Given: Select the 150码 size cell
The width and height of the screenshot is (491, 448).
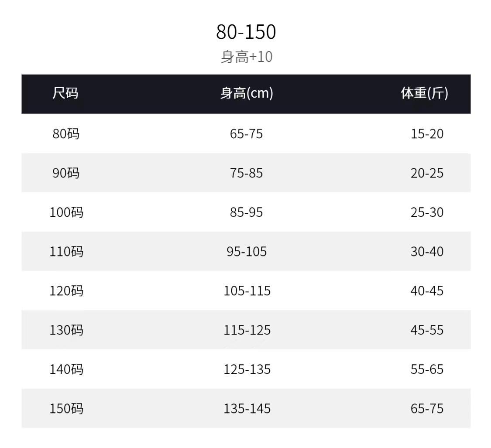Looking at the screenshot, I should point(66,408).
